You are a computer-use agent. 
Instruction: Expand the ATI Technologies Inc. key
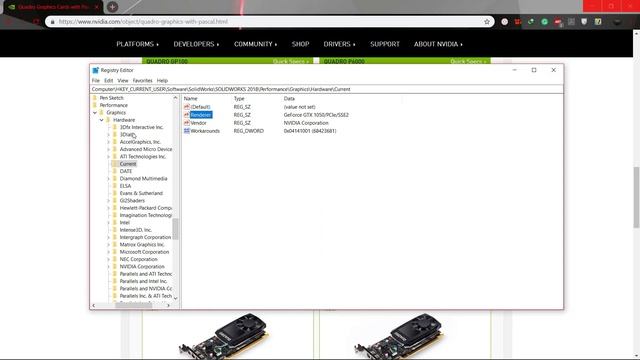(109, 157)
